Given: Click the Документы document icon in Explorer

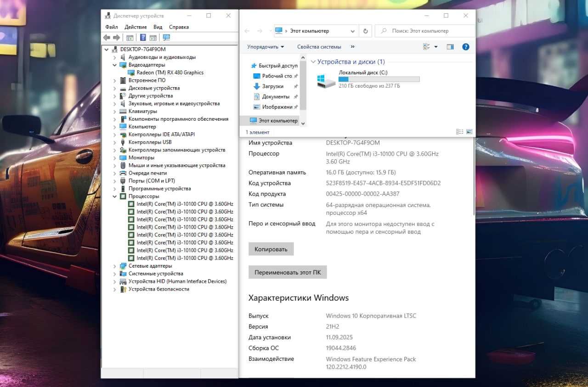Looking at the screenshot, I should pyautogui.click(x=257, y=96).
